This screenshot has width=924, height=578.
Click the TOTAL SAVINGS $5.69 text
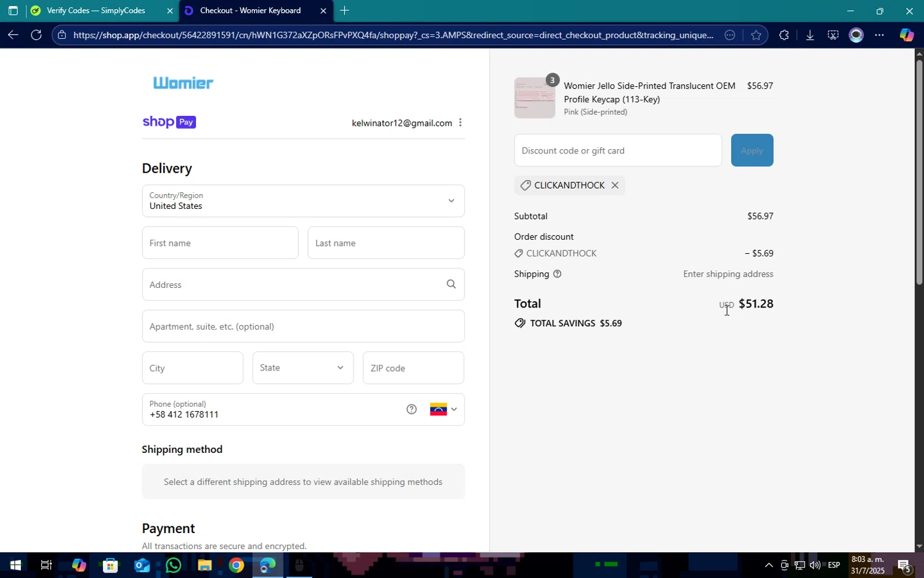coord(576,324)
